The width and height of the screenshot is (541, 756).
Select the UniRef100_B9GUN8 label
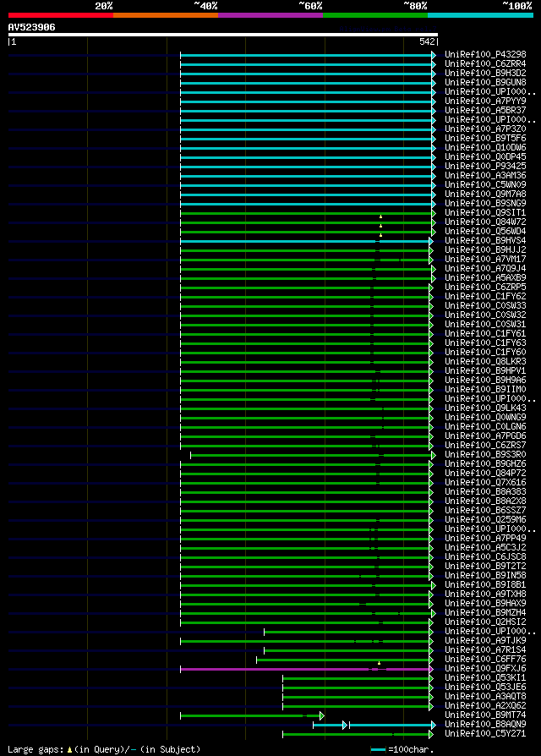tap(485, 82)
